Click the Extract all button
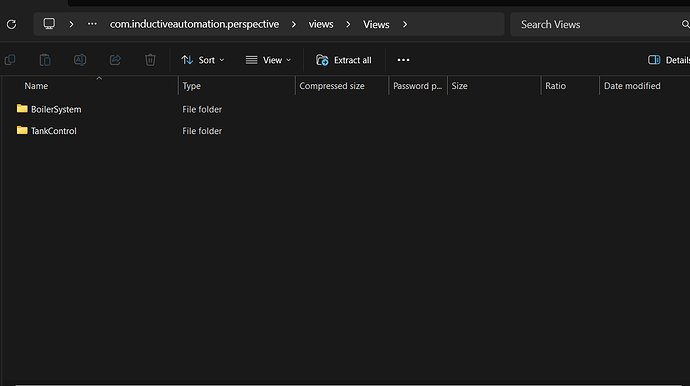690x386 pixels. pyautogui.click(x=344, y=60)
